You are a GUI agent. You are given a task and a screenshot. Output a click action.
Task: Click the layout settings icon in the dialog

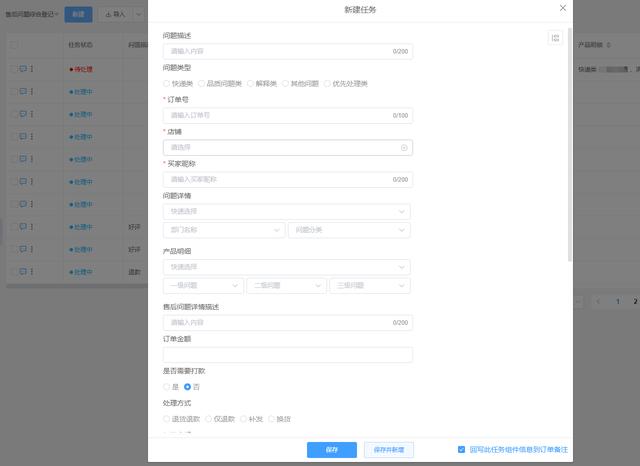[x=555, y=38]
